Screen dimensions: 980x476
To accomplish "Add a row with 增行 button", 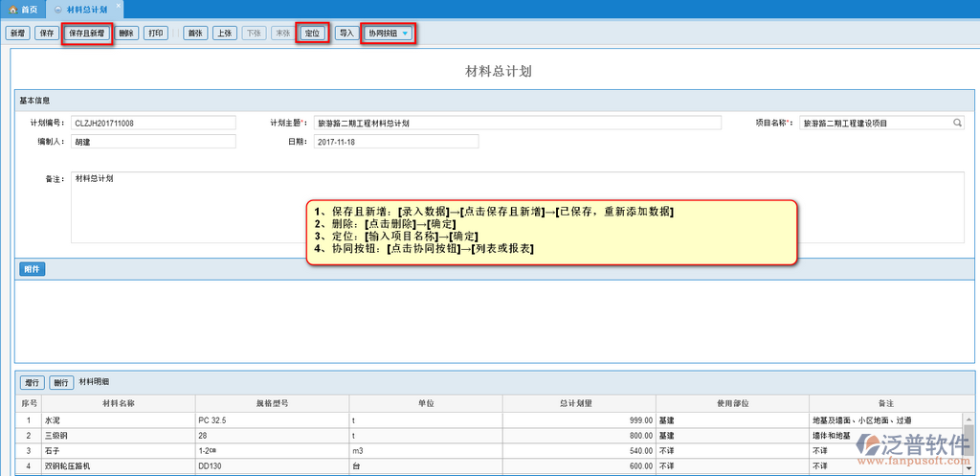I will click(x=33, y=382).
